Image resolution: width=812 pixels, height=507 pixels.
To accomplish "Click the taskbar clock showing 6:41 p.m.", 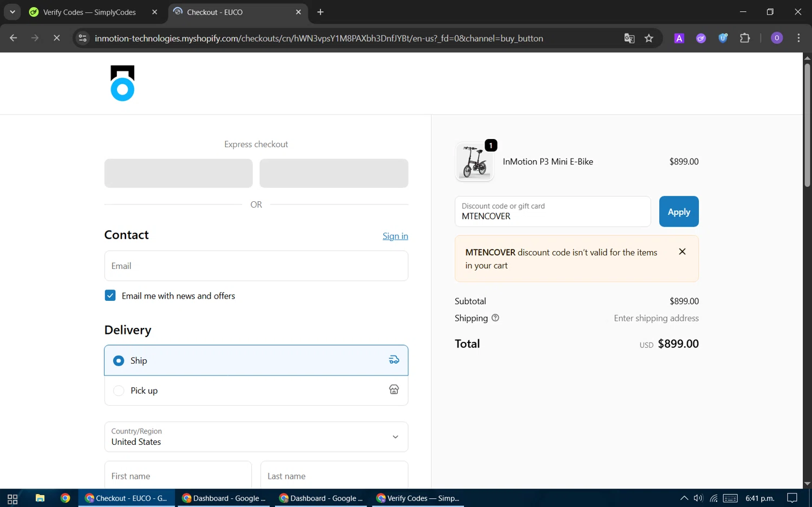I will pos(760,498).
